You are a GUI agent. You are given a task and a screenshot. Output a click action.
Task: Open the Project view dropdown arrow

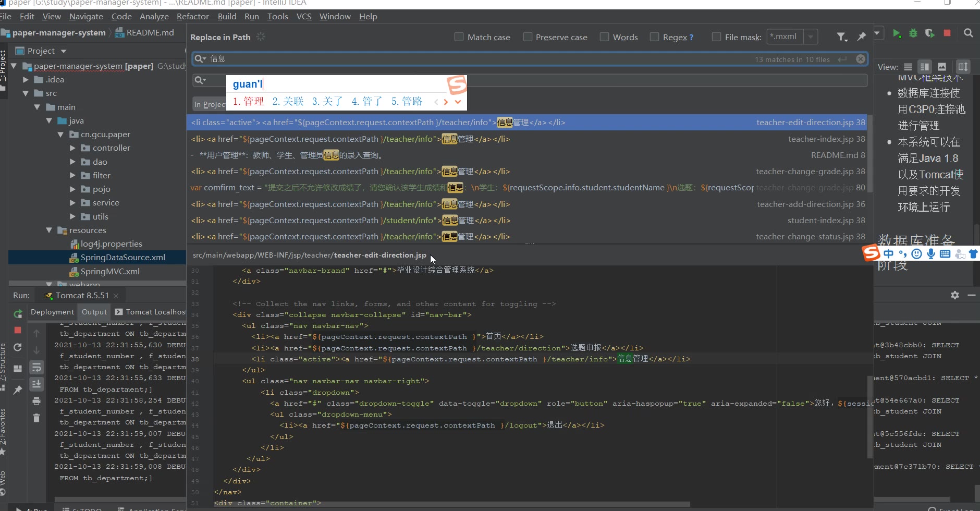point(64,51)
